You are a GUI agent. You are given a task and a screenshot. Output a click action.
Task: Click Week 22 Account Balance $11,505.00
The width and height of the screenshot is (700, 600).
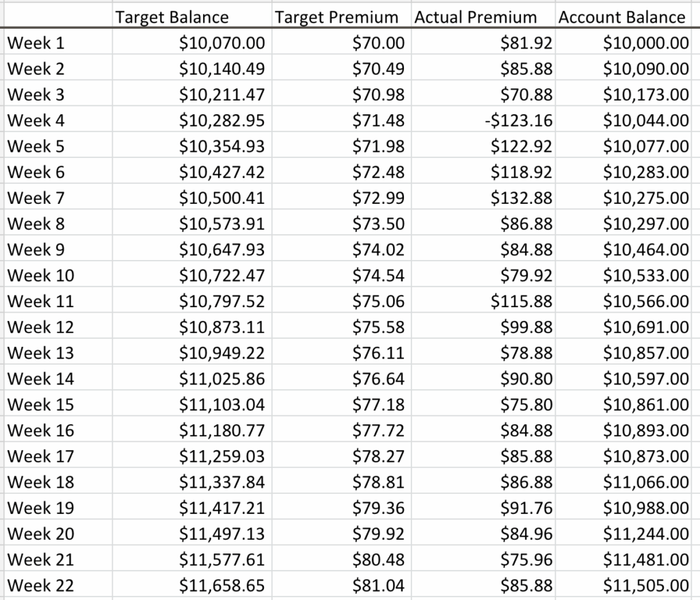pos(646,586)
